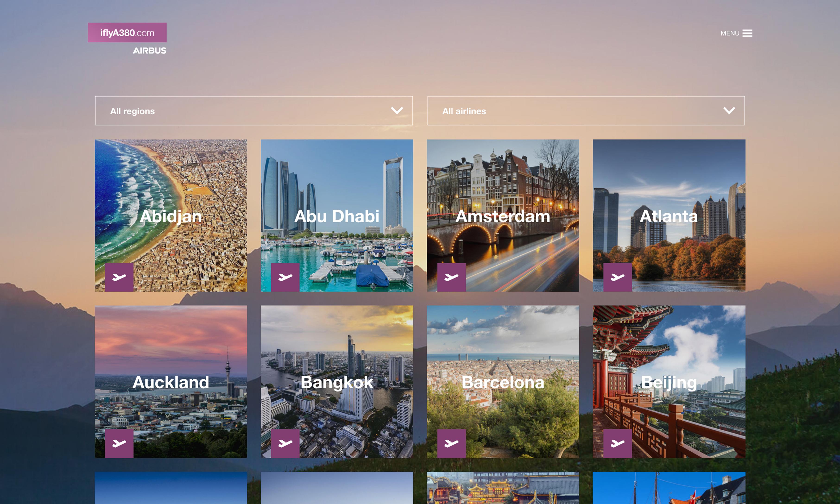Image resolution: width=840 pixels, height=504 pixels.
Task: Click the airplane icon on Abidjan tile
Action: click(x=119, y=277)
